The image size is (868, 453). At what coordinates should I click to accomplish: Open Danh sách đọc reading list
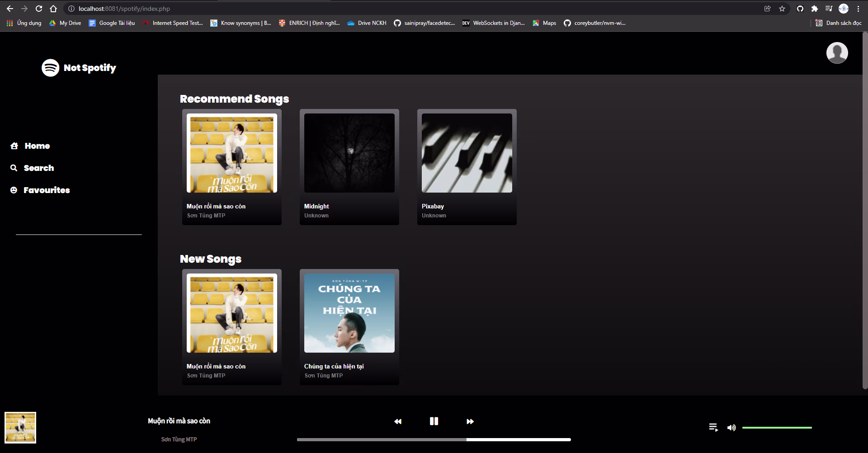839,23
